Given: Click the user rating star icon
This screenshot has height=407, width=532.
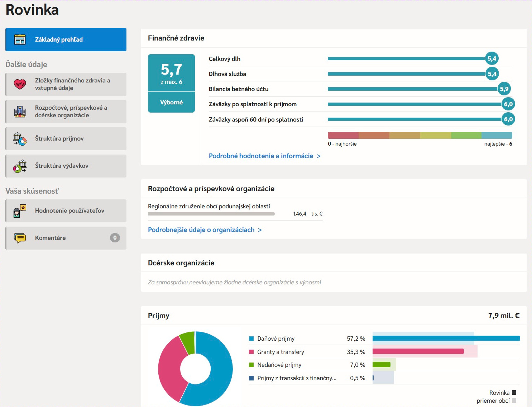Looking at the screenshot, I should [x=20, y=211].
